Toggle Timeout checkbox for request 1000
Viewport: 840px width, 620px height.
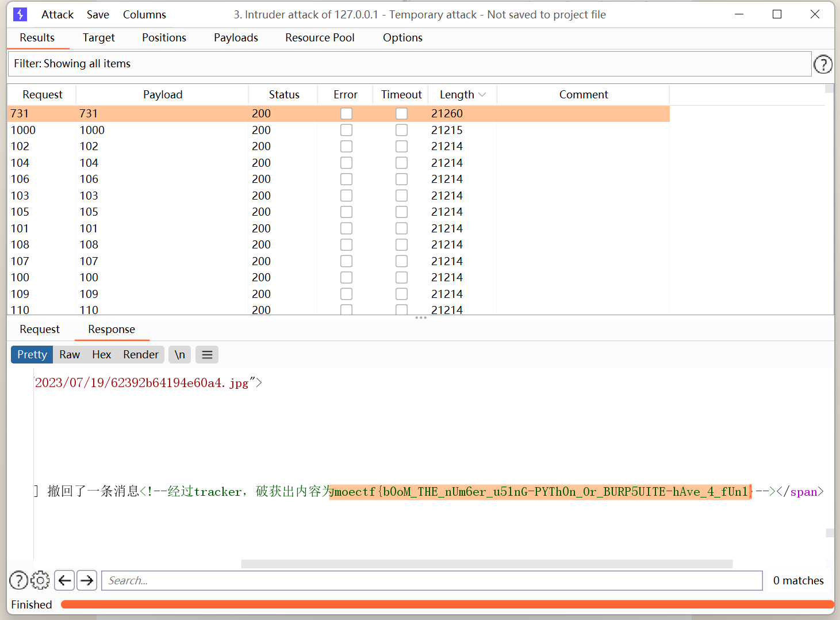coord(401,130)
